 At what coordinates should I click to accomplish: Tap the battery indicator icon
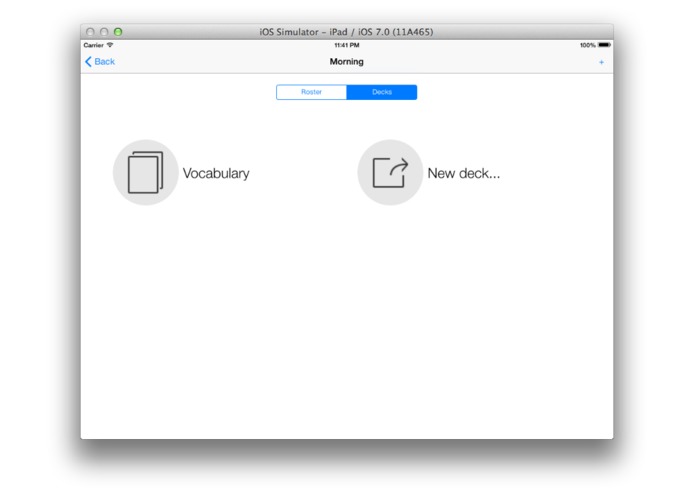pos(604,45)
